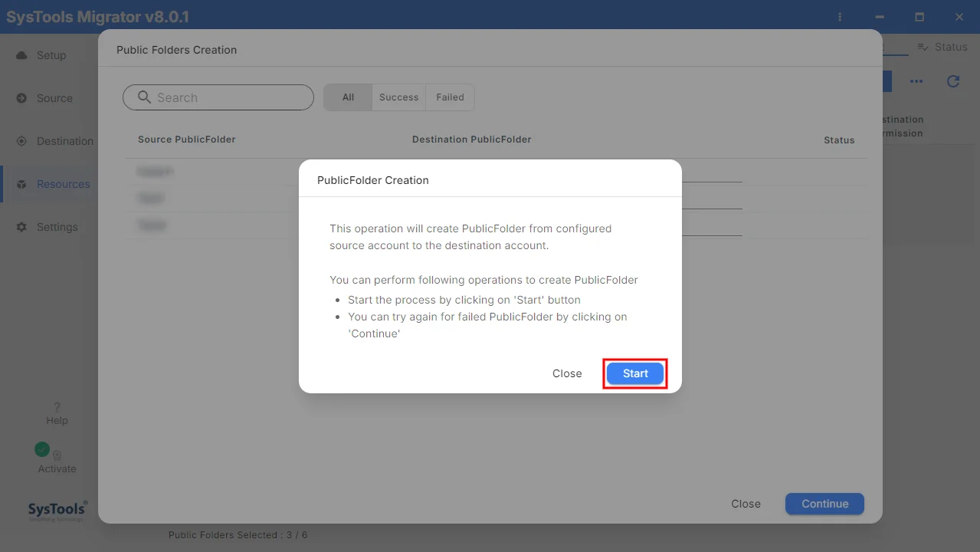Click the Source arrow icon
Viewport: 980px width, 552px height.
(21, 98)
